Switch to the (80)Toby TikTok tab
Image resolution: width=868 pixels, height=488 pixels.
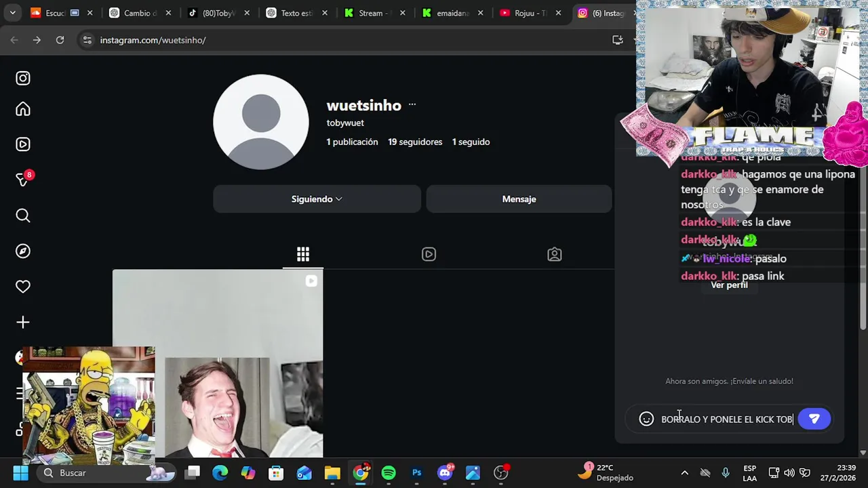point(219,13)
